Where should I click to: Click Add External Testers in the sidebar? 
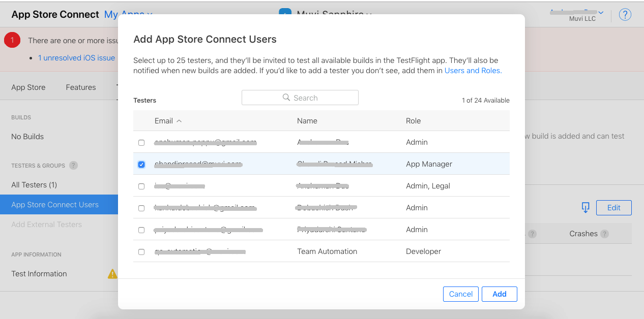pyautogui.click(x=46, y=225)
